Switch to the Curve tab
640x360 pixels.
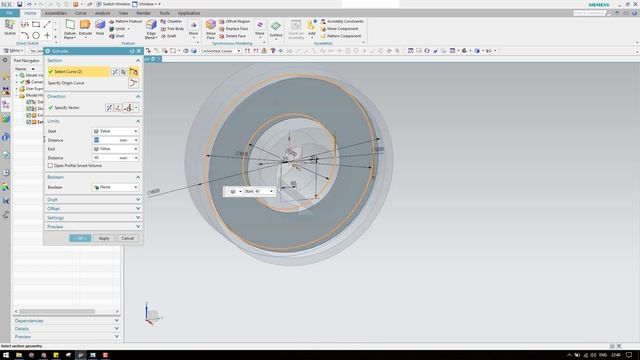(x=80, y=13)
